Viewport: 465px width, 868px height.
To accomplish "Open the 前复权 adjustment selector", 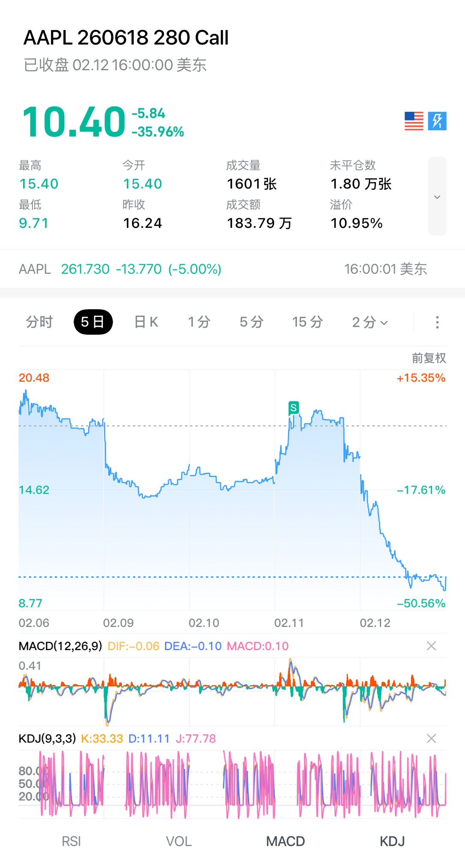I will 429,358.
